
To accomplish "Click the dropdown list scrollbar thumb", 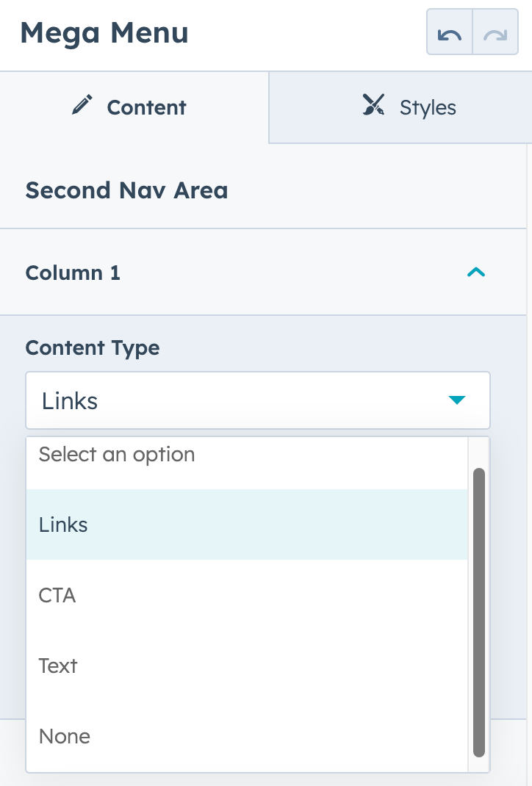I will click(x=479, y=611).
